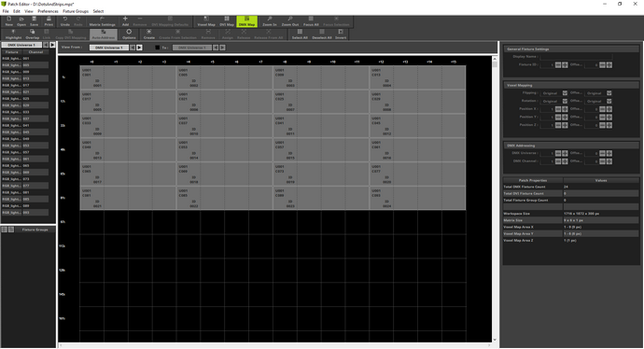
Task: Toggle the Overlap option
Action: 33,35
